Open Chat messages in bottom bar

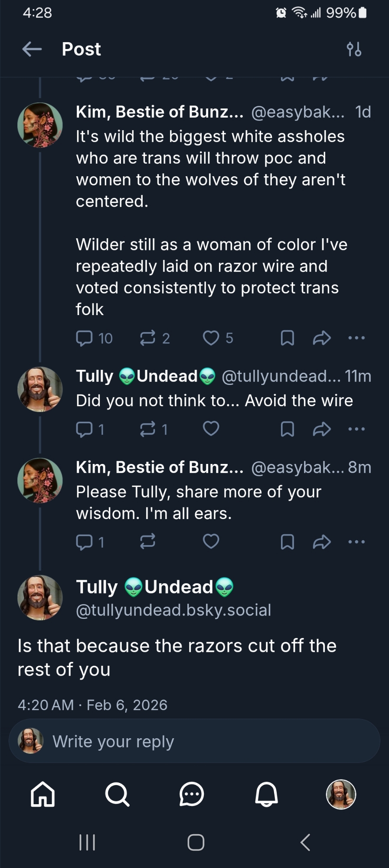click(x=192, y=795)
